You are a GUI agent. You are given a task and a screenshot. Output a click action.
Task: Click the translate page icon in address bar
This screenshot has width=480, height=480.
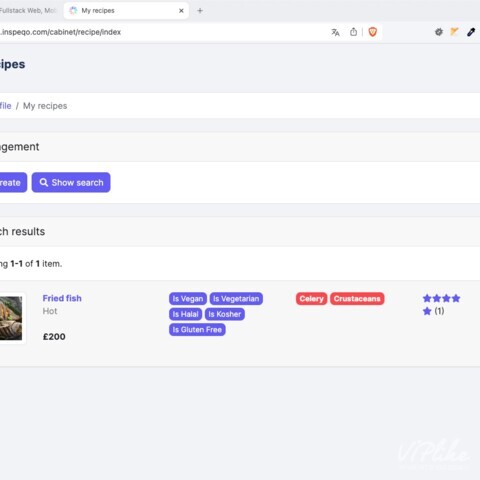[335, 32]
